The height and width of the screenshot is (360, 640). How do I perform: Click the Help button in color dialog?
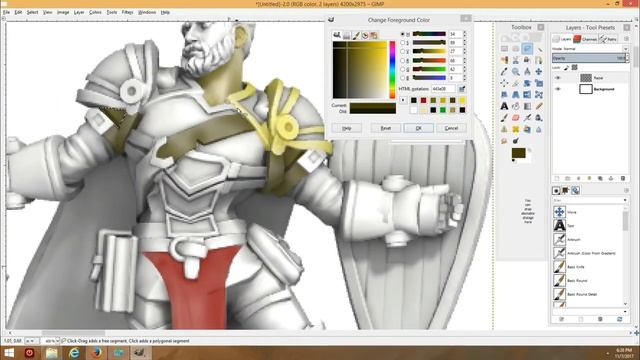[x=347, y=128]
